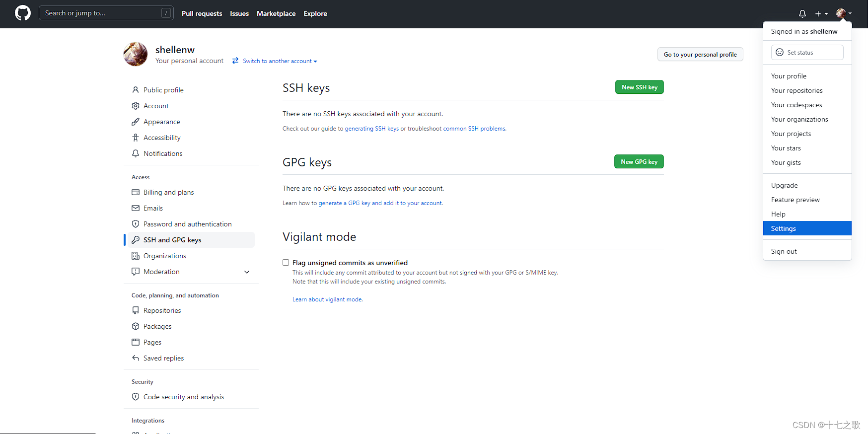Open Learn about vigilant mode link

[x=327, y=299]
